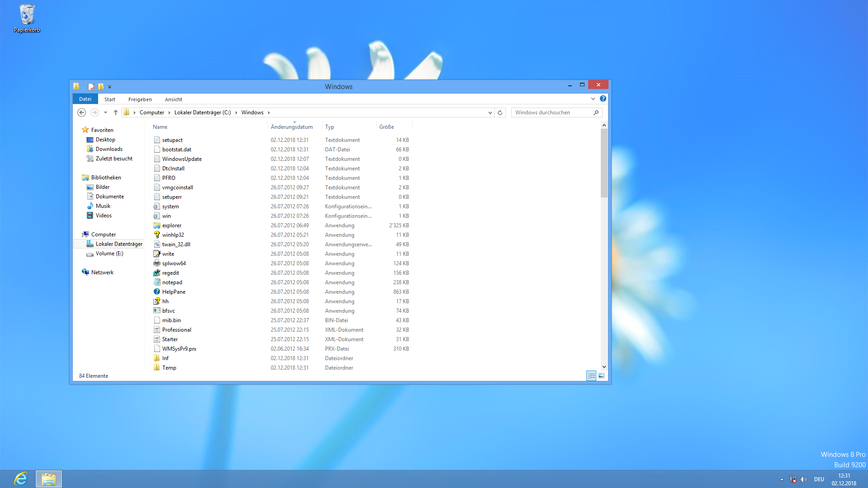Switch to the large icons view button
Image resolution: width=868 pixels, height=488 pixels.
[x=601, y=375]
